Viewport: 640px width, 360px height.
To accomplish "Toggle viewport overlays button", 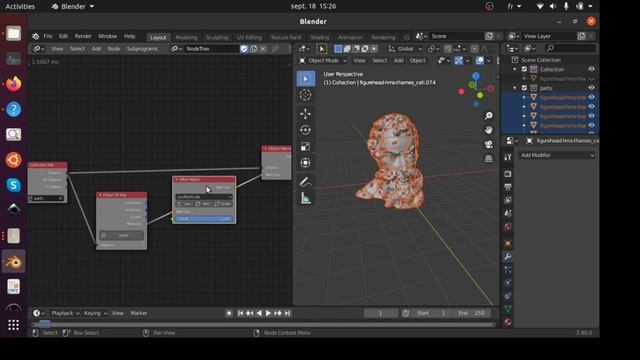I will point(480,61).
